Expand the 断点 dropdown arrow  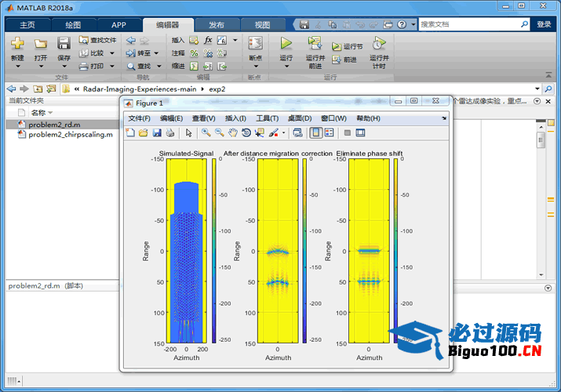pyautogui.click(x=256, y=67)
